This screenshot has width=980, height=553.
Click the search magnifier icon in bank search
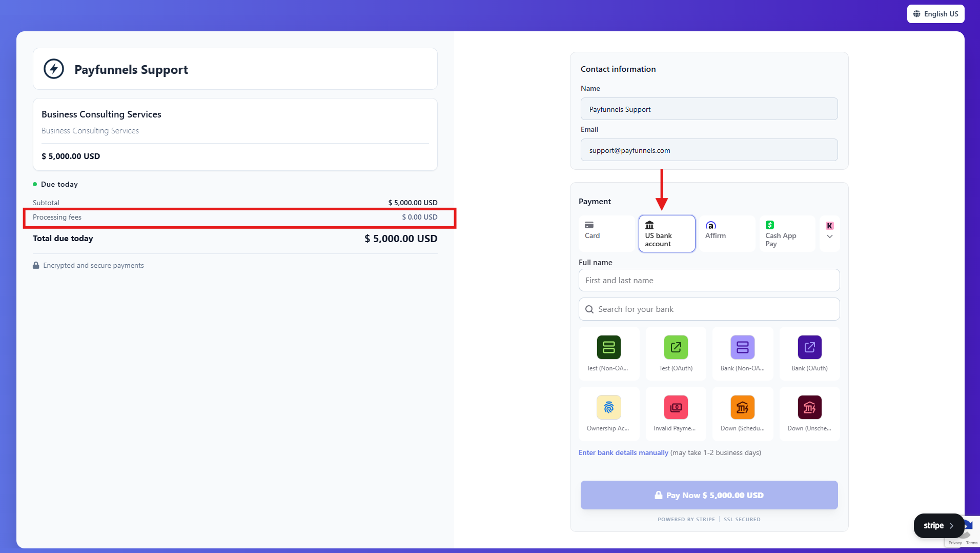coord(589,309)
